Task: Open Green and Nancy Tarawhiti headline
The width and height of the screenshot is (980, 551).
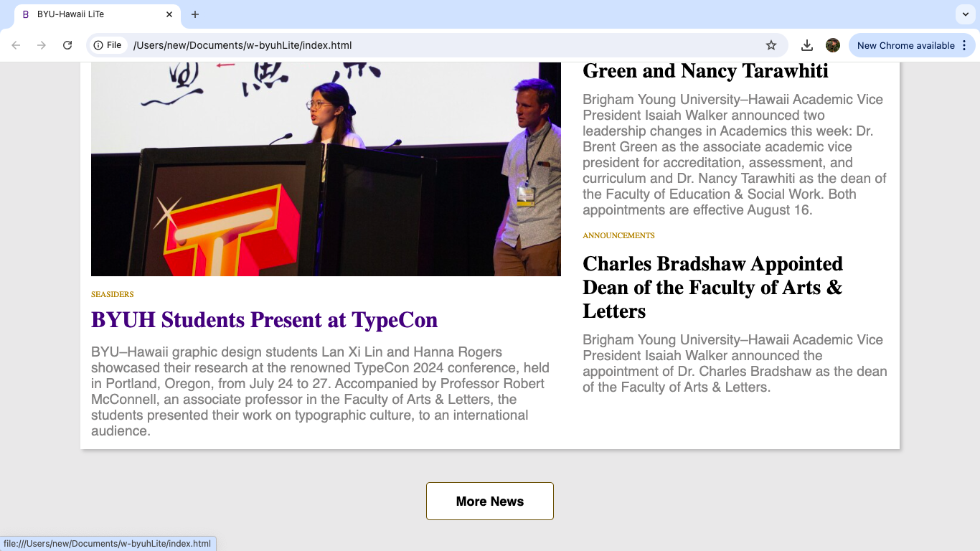Action: point(705,71)
